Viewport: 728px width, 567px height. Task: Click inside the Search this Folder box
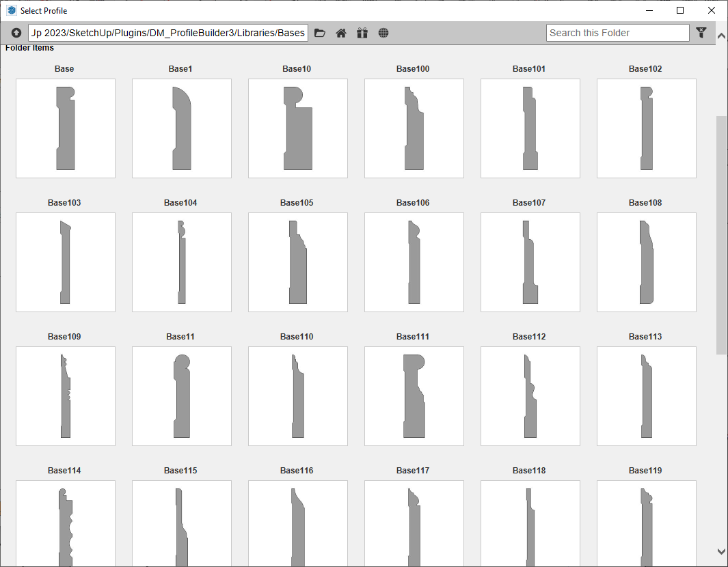617,32
